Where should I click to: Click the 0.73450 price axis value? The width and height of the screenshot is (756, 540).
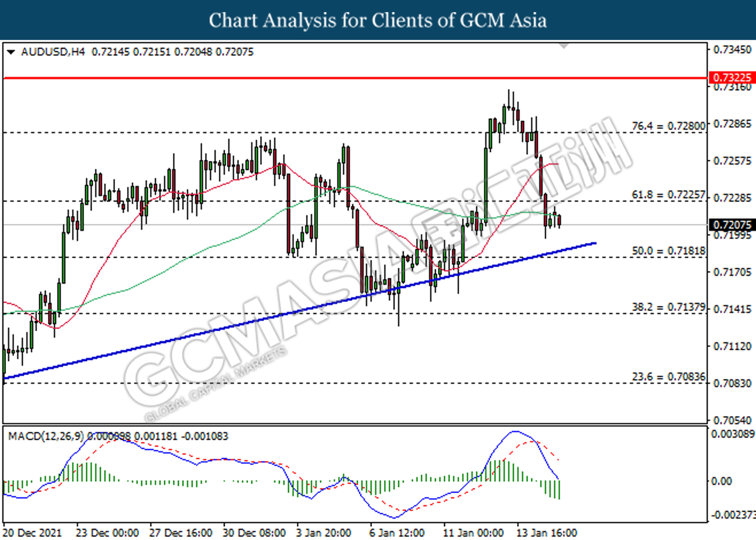[732, 49]
